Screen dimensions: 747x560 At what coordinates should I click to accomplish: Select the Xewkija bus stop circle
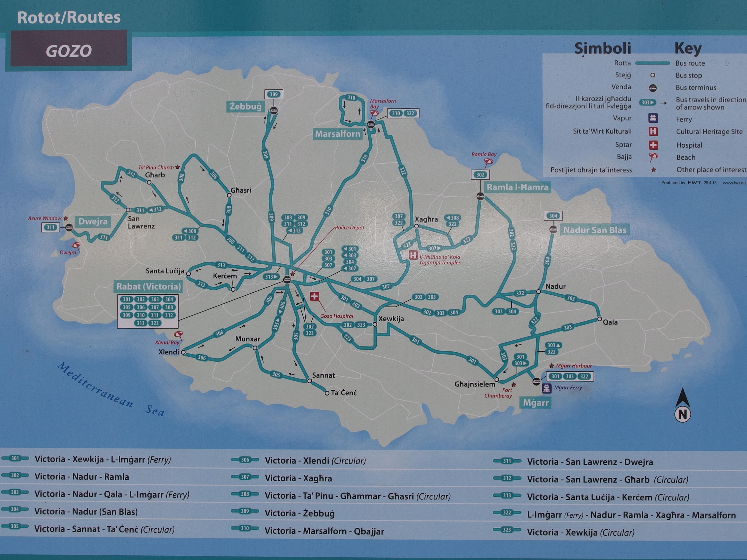click(375, 324)
